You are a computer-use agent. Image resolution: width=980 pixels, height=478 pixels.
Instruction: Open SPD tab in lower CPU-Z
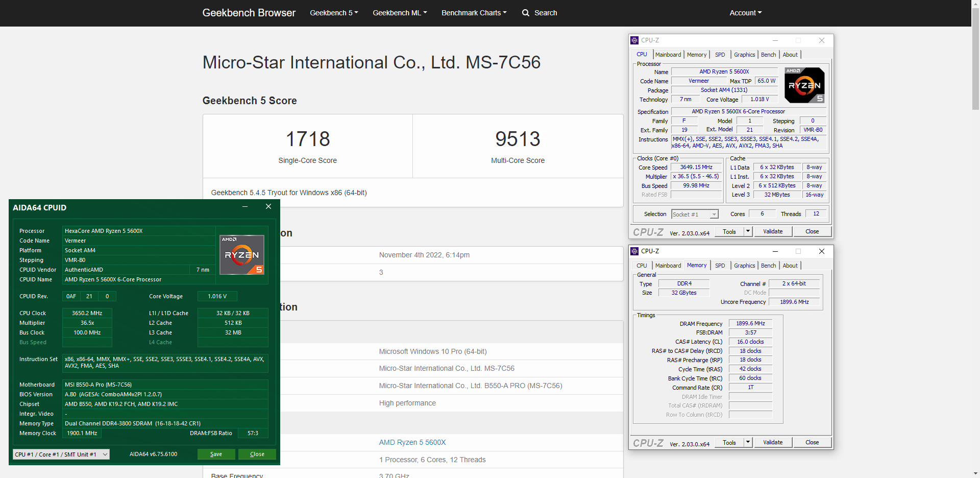point(720,266)
